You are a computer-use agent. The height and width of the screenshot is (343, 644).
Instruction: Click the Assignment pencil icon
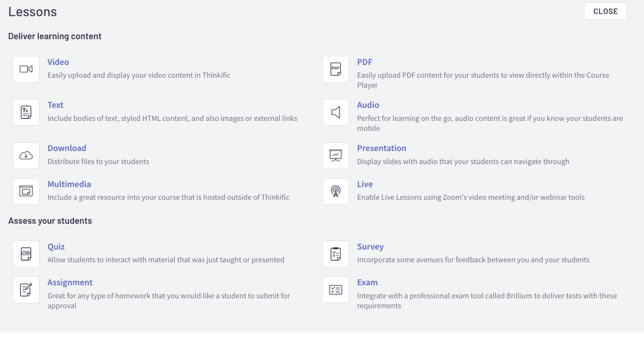(26, 289)
